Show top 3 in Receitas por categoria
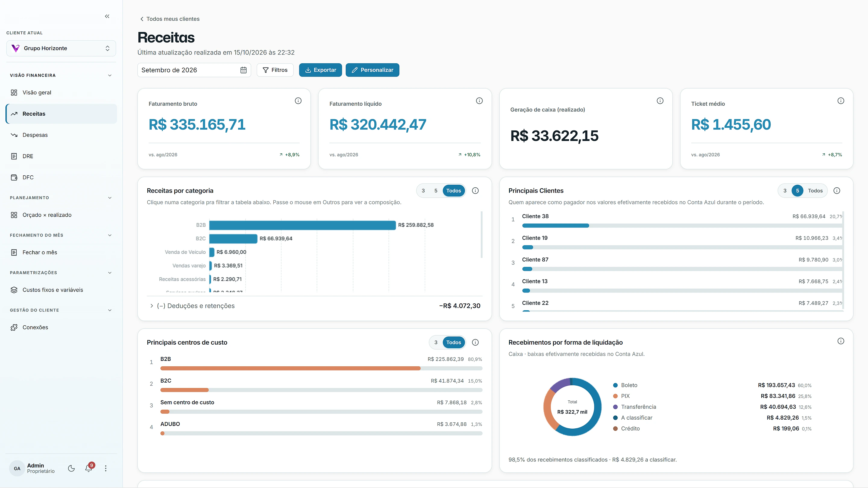The image size is (868, 488). [423, 191]
